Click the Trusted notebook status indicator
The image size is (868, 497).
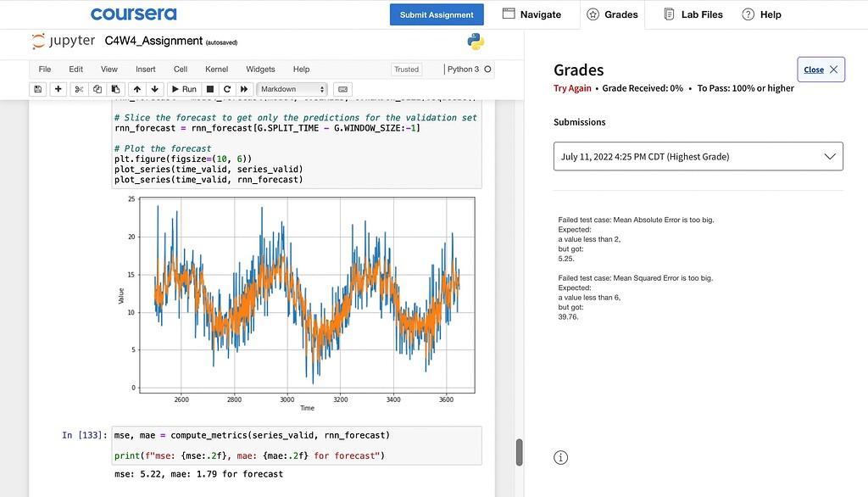click(x=406, y=69)
